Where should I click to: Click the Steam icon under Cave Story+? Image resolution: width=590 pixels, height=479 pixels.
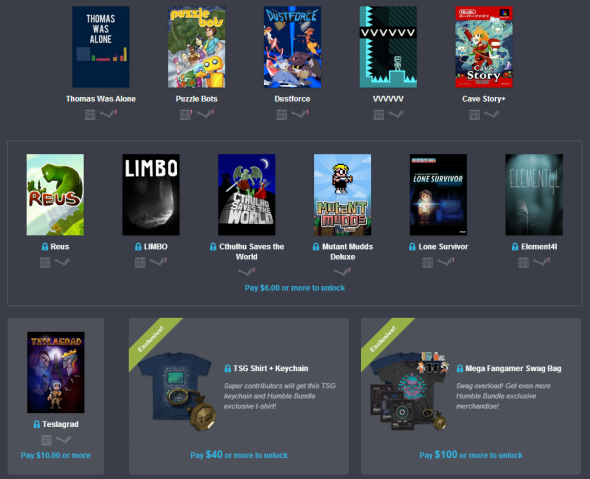pos(492,114)
